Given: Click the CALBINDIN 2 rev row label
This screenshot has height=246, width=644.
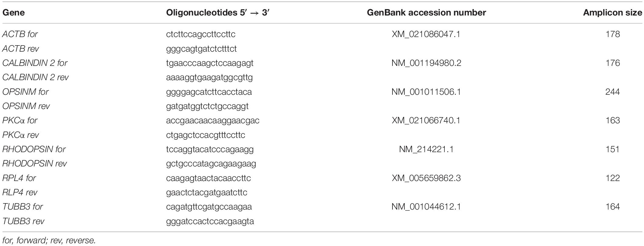Looking at the screenshot, I should 36,77.
